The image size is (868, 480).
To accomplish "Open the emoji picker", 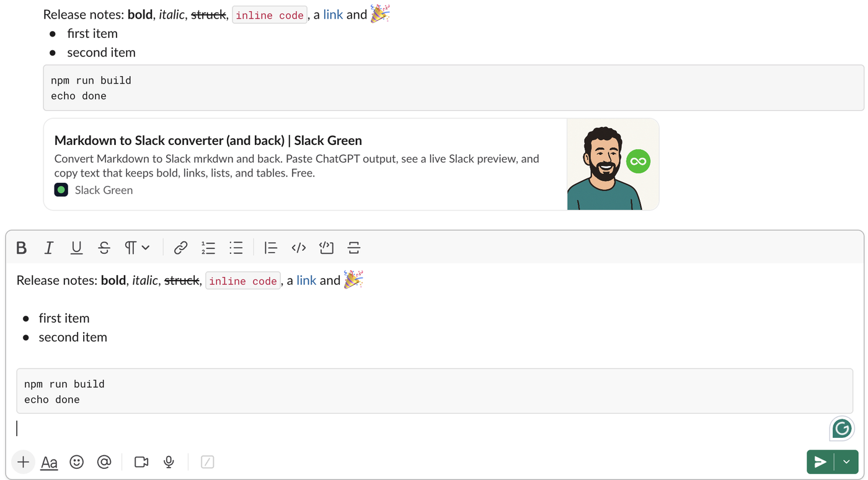I will click(76, 462).
